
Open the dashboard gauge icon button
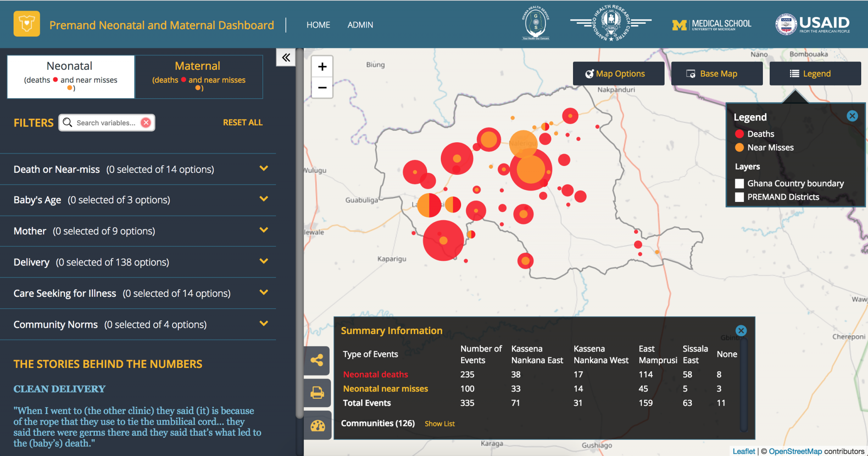click(317, 426)
